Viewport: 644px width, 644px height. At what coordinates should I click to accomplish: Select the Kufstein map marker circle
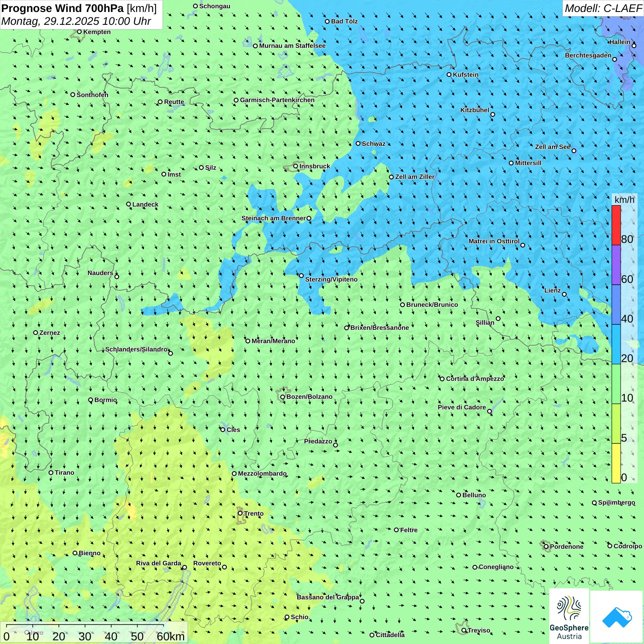(449, 75)
